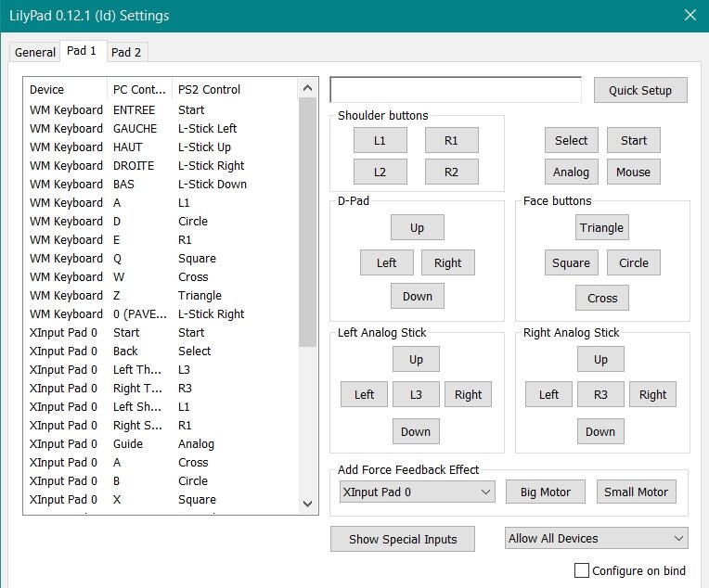Click the empty binding text field
This screenshot has height=588, width=709.
(x=456, y=89)
